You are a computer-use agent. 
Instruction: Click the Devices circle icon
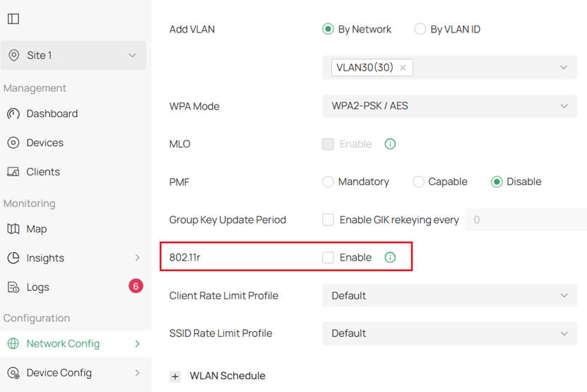coord(13,143)
